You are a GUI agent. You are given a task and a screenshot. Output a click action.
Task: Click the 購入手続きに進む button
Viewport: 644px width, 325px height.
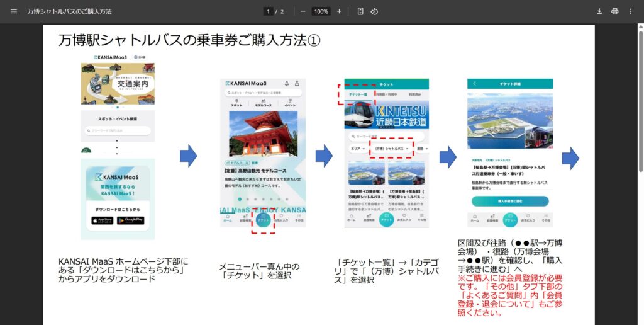coord(510,201)
